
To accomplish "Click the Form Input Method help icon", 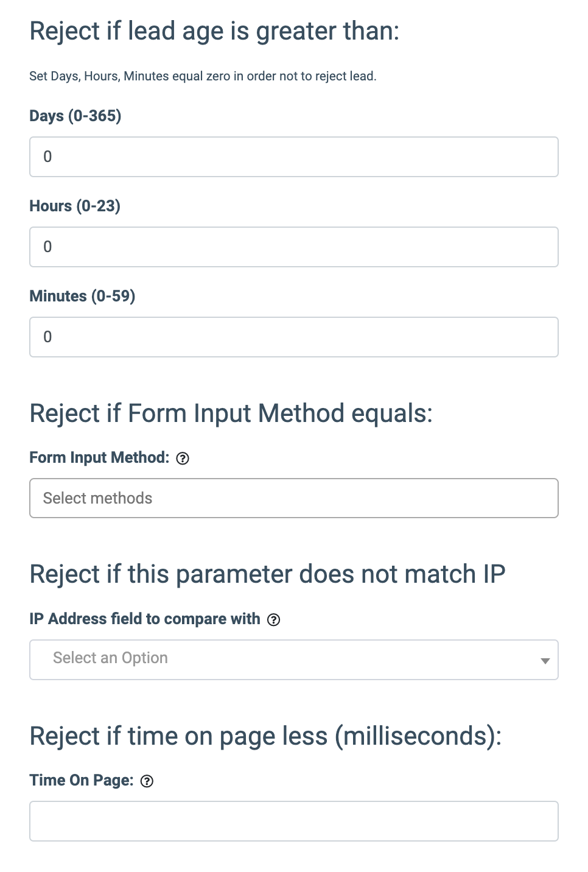I will click(x=183, y=459).
